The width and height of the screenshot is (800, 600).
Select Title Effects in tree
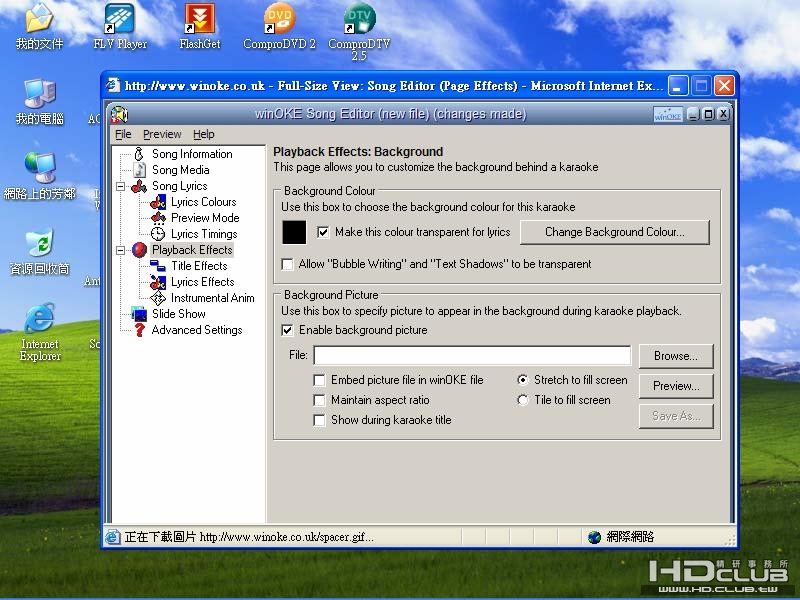tap(199, 266)
